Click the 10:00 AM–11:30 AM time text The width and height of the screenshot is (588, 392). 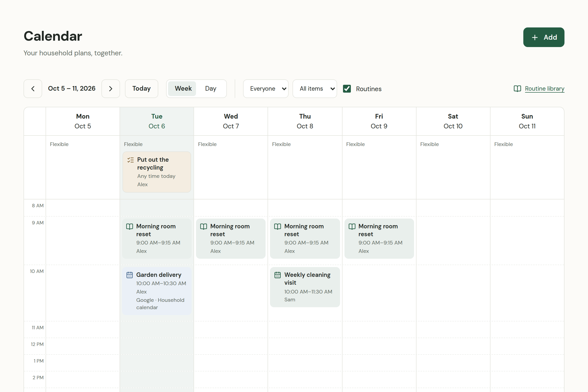click(308, 292)
